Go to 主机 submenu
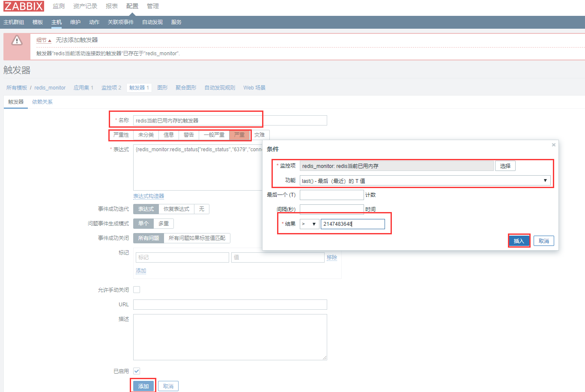The image size is (585, 392). (x=57, y=22)
